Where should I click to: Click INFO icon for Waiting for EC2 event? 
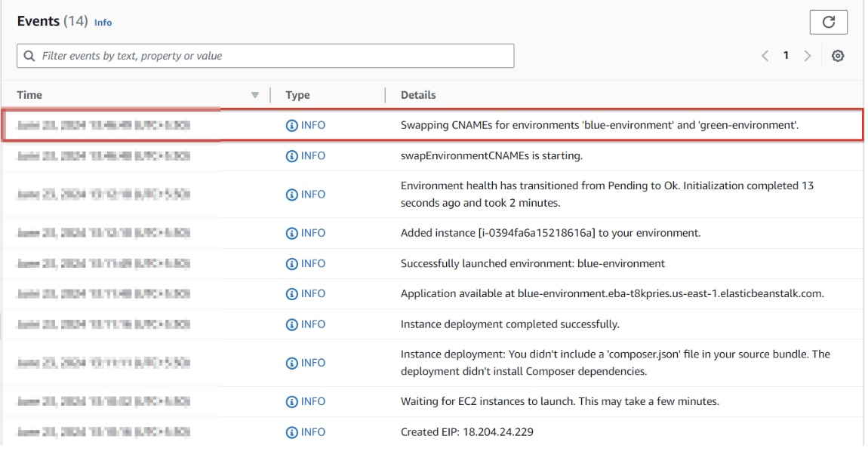point(291,401)
